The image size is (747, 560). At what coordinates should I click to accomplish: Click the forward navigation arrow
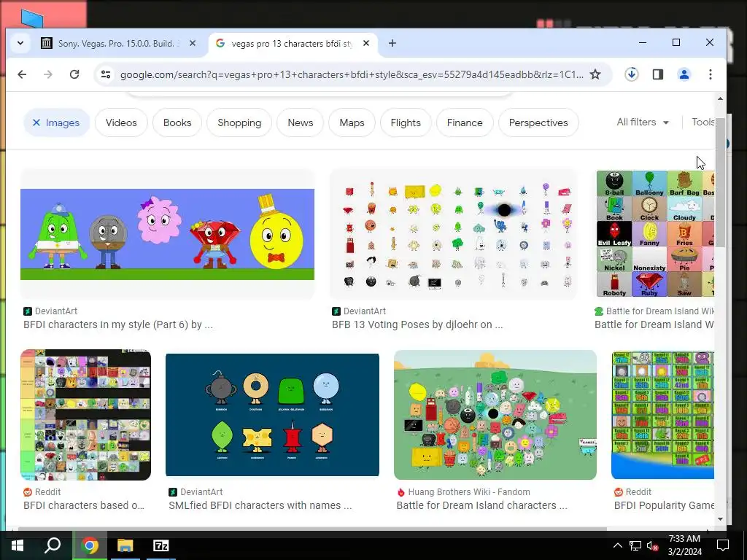click(48, 74)
